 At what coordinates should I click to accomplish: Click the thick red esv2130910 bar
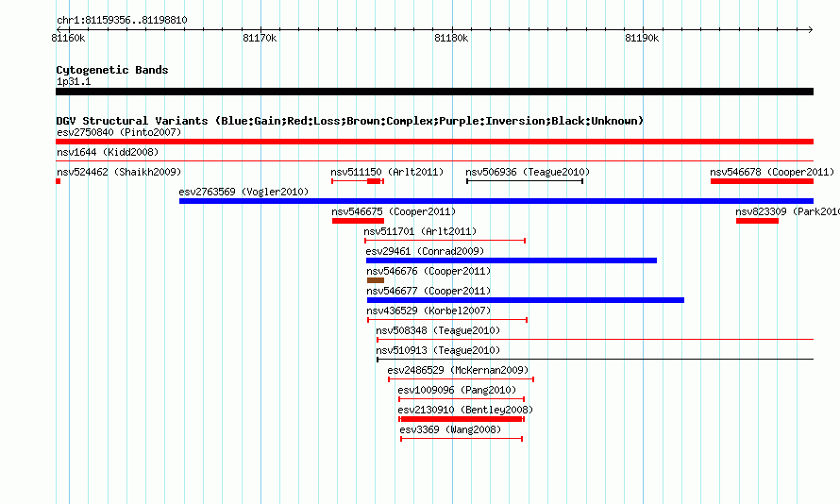click(x=462, y=419)
